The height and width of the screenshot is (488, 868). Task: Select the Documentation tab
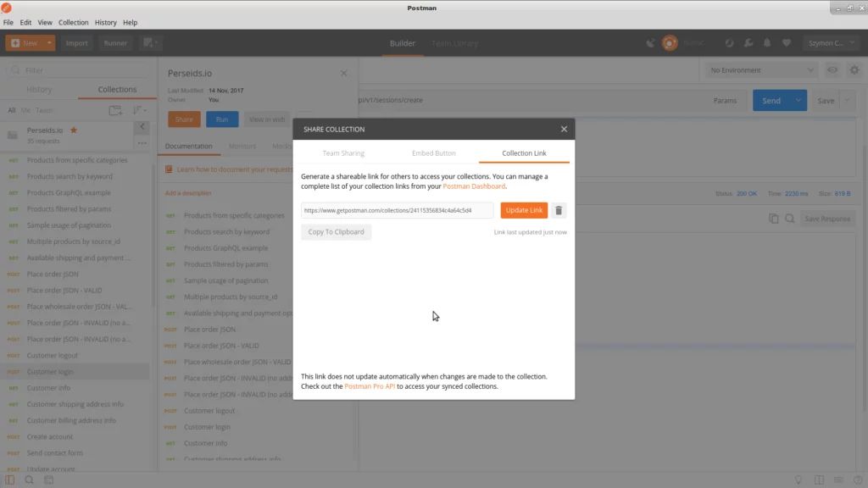click(189, 146)
